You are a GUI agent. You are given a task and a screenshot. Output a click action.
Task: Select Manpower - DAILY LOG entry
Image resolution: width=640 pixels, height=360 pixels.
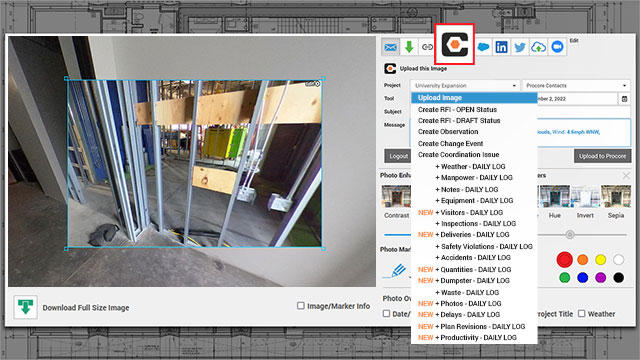[474, 177]
